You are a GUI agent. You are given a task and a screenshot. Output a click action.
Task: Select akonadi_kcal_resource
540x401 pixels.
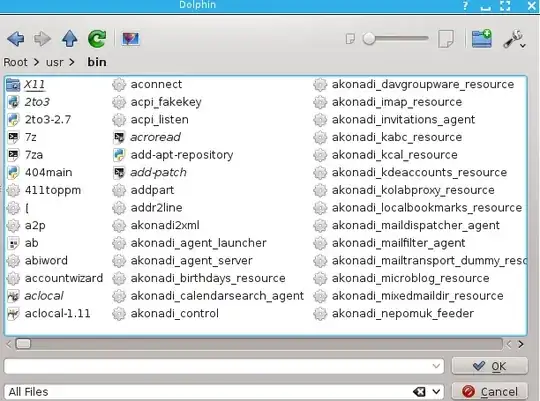(x=385, y=155)
